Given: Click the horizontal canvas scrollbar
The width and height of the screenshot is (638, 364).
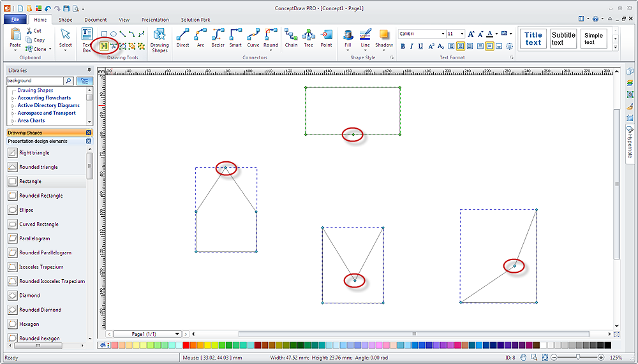Looking at the screenshot, I should [414, 334].
